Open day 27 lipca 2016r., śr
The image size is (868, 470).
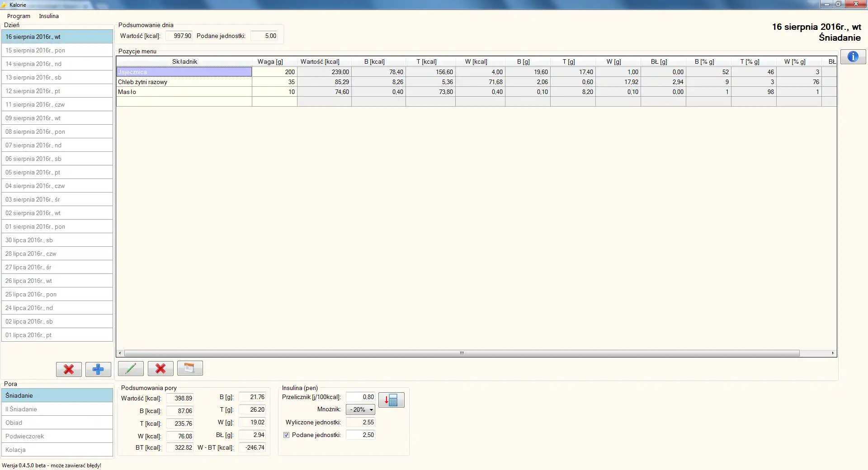57,267
